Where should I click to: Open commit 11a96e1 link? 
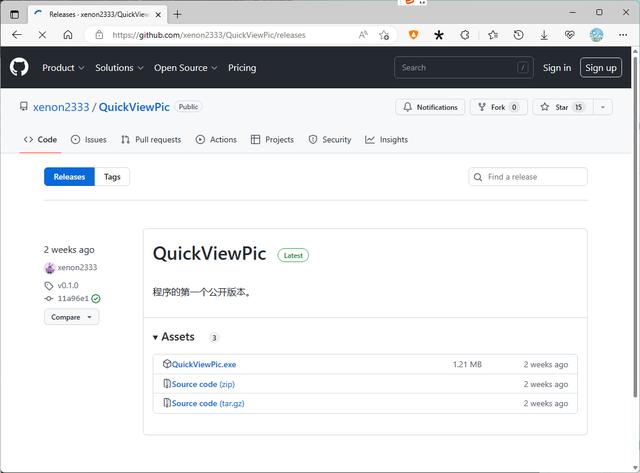[x=73, y=298]
